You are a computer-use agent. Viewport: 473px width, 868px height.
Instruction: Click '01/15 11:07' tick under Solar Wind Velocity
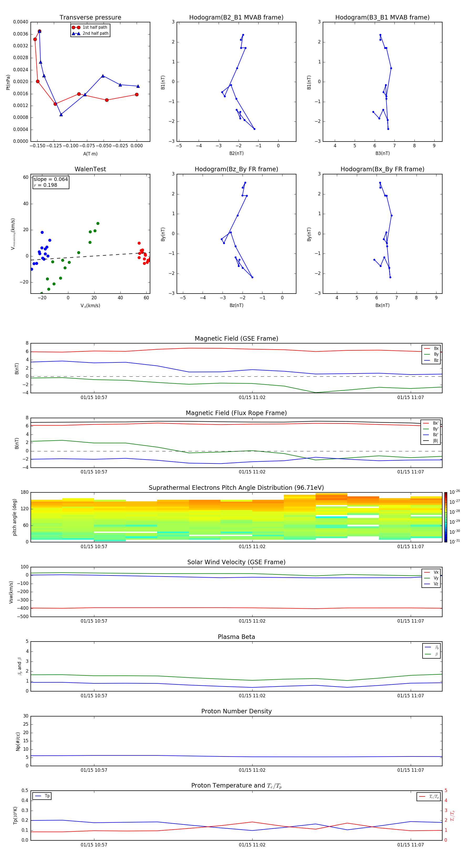coord(410,621)
